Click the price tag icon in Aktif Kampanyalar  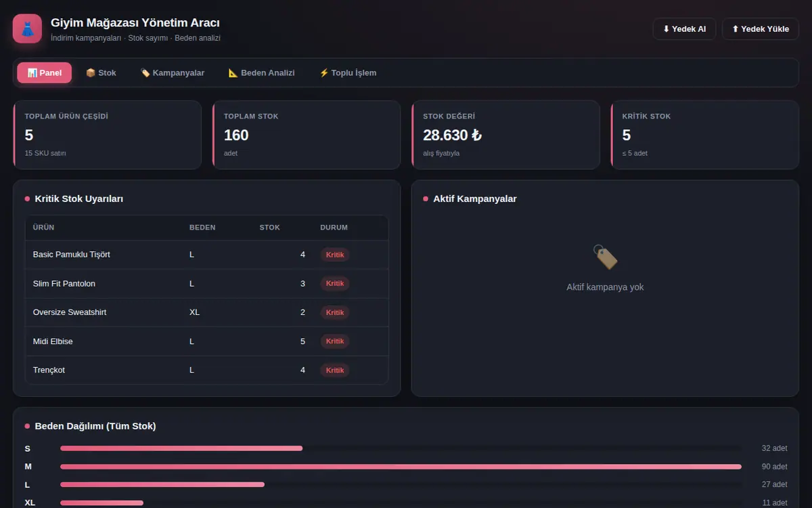point(605,257)
